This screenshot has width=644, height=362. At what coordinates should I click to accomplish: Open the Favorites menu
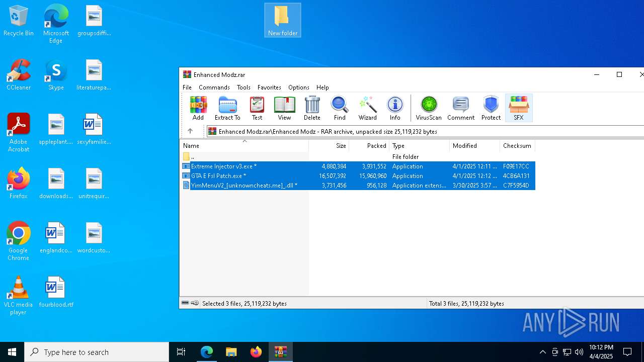(x=269, y=87)
